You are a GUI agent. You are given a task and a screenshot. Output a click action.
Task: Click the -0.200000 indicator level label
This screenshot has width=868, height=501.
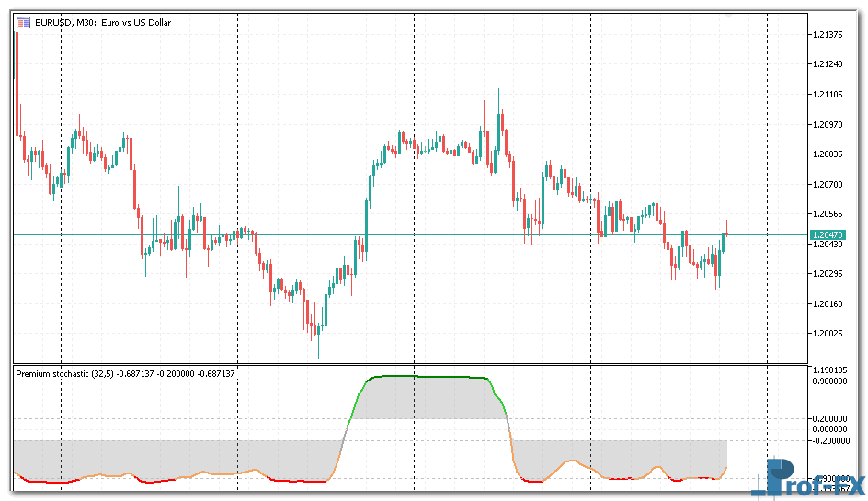pyautogui.click(x=831, y=440)
